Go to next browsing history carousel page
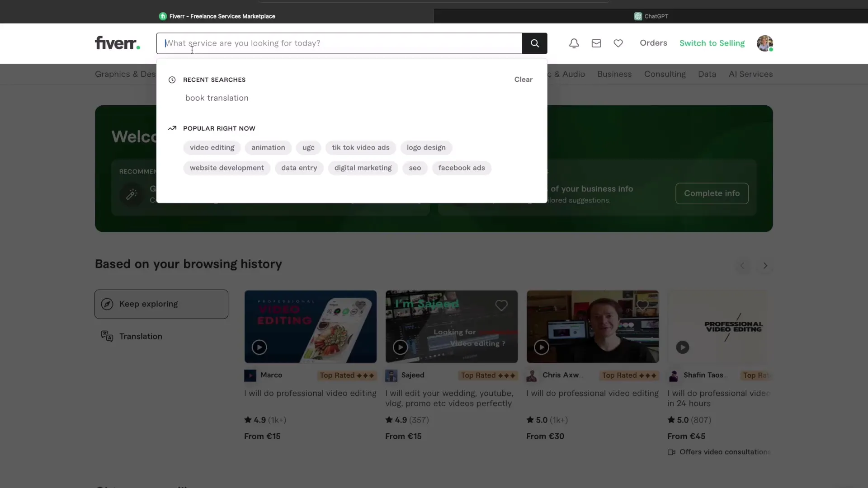 pyautogui.click(x=765, y=266)
